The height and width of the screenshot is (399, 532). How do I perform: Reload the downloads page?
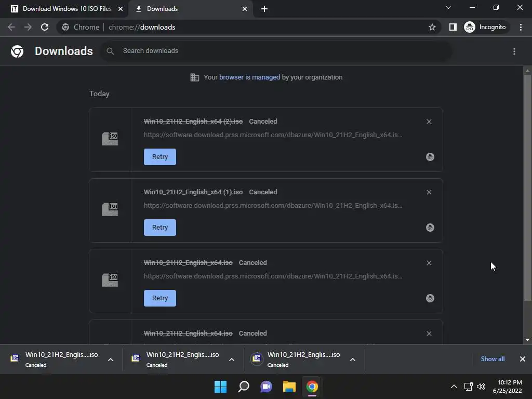click(45, 27)
